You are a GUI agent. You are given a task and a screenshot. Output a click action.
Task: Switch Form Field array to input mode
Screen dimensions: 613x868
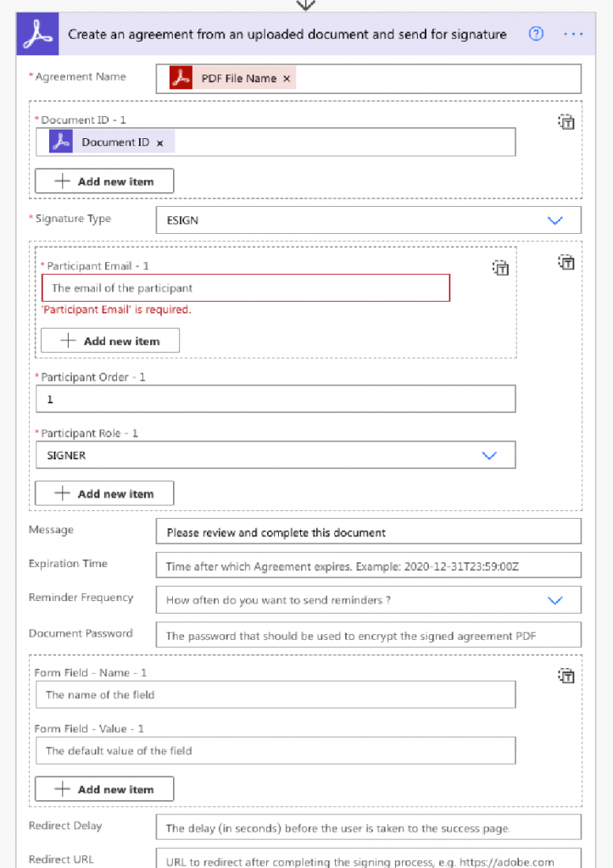[x=566, y=676]
